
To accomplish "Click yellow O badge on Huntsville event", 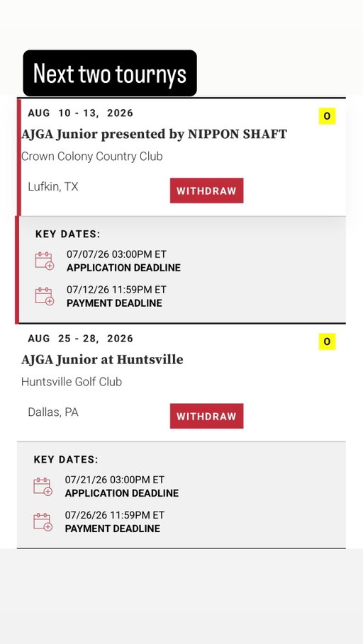I will 328,341.
